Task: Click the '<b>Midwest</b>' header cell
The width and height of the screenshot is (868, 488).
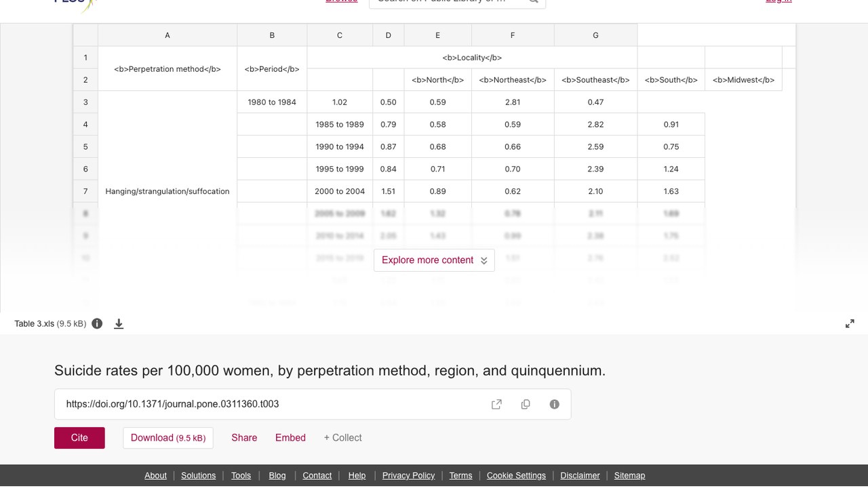Action: (743, 80)
